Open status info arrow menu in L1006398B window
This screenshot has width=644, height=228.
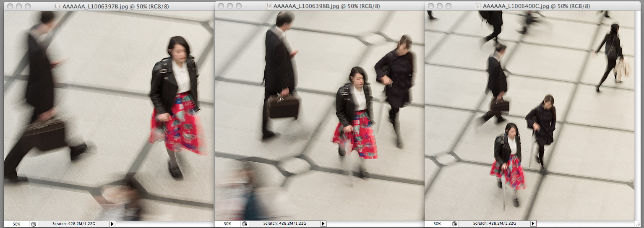pyautogui.click(x=323, y=224)
